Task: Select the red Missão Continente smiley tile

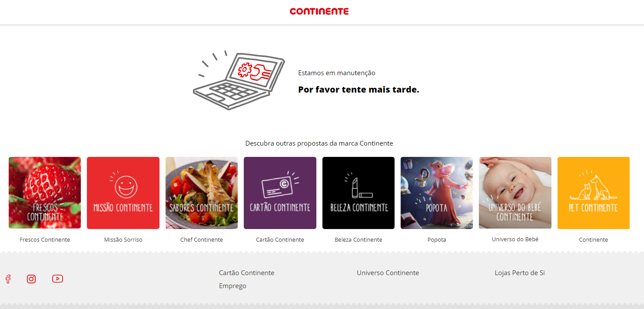Action: click(123, 193)
